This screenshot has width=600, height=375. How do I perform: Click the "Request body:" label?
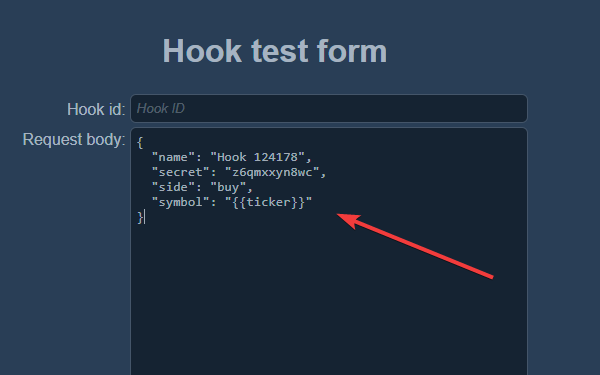coord(74,140)
